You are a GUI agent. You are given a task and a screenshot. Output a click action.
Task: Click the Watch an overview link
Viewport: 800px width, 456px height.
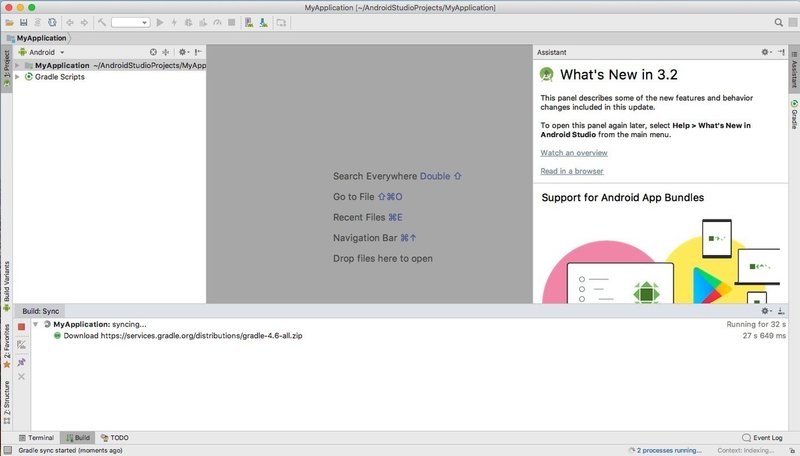pos(574,153)
